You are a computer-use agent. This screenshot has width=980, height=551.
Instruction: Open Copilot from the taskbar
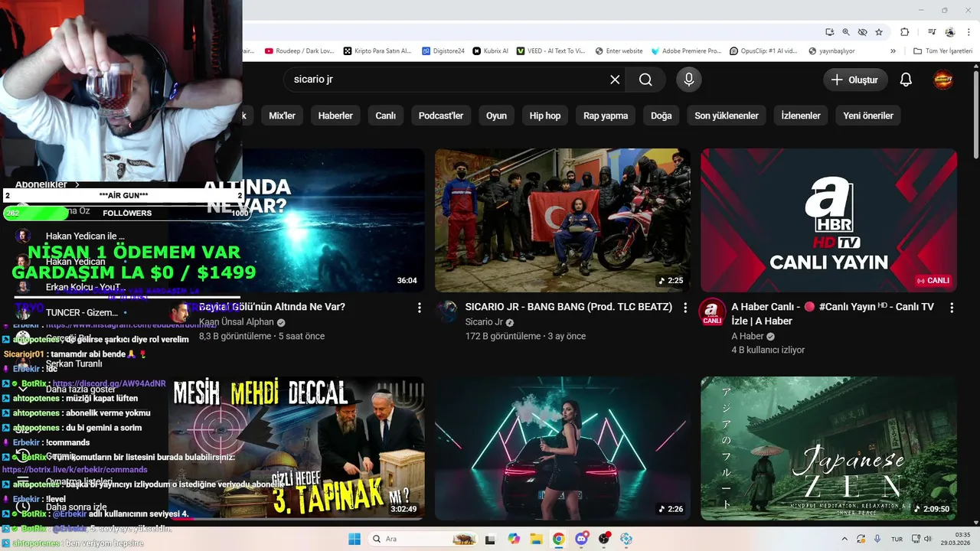514,539
